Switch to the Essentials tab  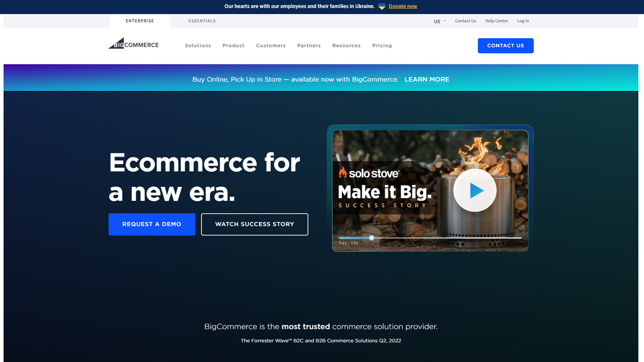(202, 20)
